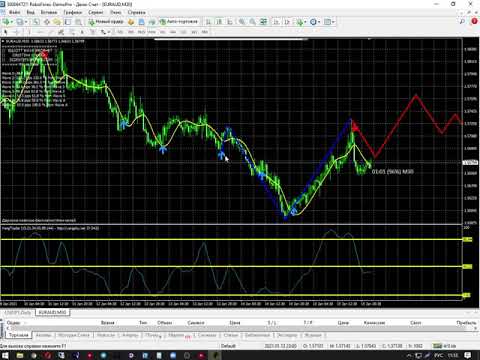Toggle the Auto-trading button
The width and height of the screenshot is (480, 360).
click(179, 22)
